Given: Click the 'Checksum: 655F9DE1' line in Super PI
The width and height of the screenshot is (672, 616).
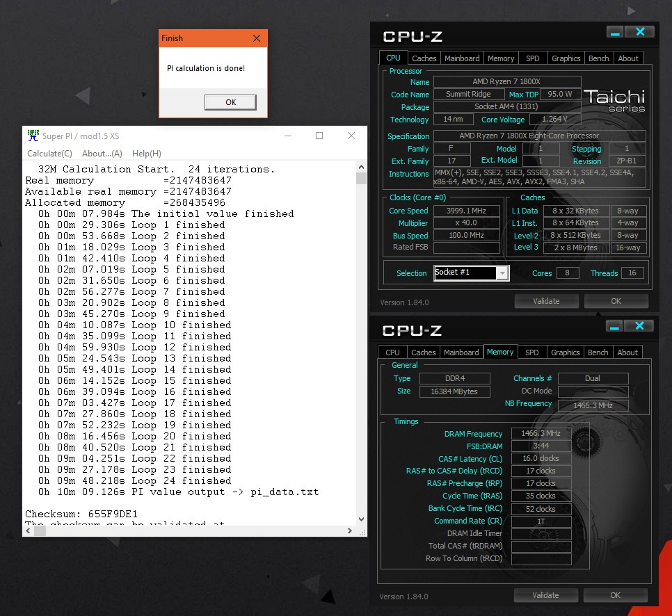Looking at the screenshot, I should coord(81,514).
